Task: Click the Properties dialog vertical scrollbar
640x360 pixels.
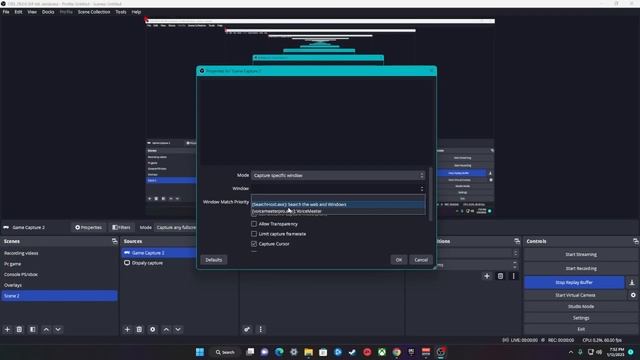Action: pyautogui.click(x=430, y=195)
